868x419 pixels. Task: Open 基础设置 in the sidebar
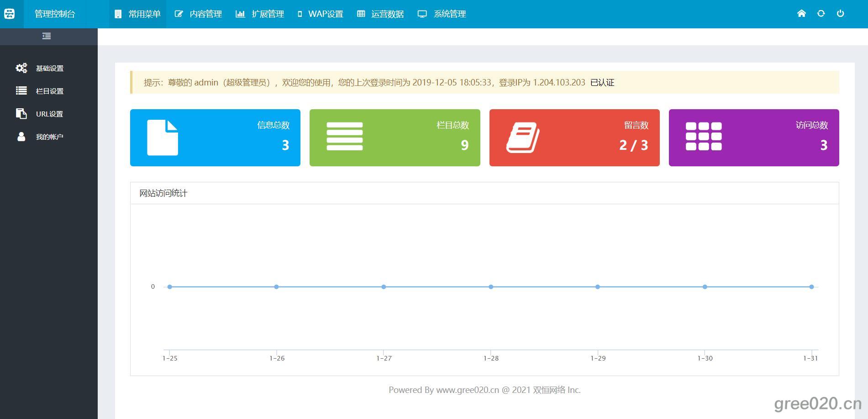[49, 69]
